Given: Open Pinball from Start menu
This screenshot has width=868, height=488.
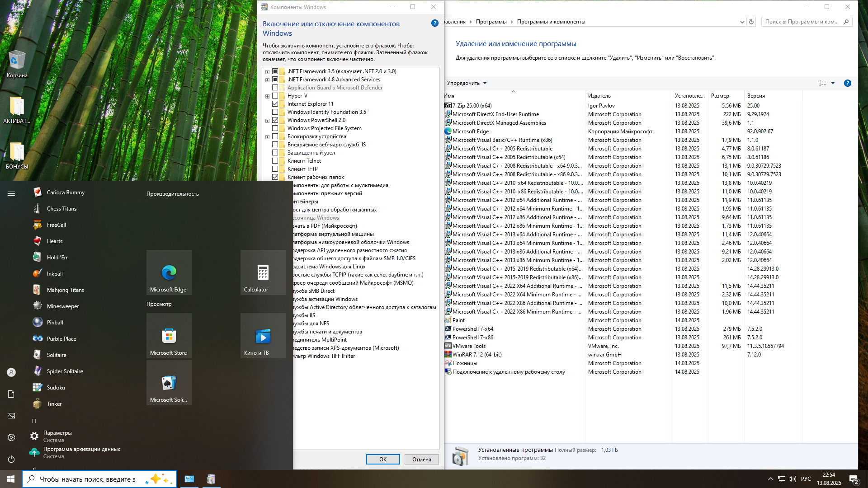Looking at the screenshot, I should tap(55, 323).
